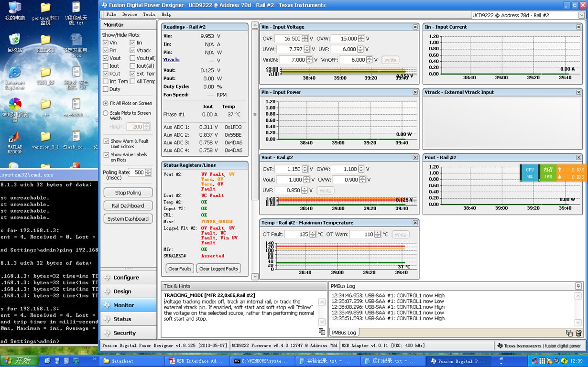Toggle the Vin plot checkbox
Viewport: 588px width, 367px height.
(x=106, y=43)
